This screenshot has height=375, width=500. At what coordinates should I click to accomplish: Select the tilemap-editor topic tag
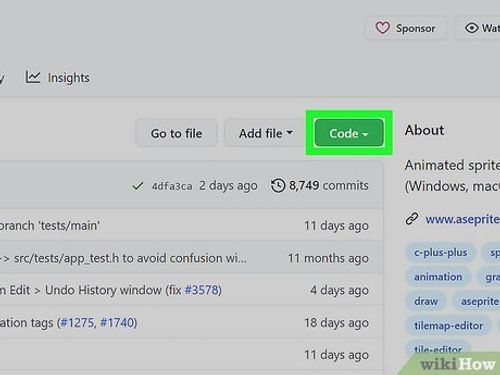(x=448, y=325)
